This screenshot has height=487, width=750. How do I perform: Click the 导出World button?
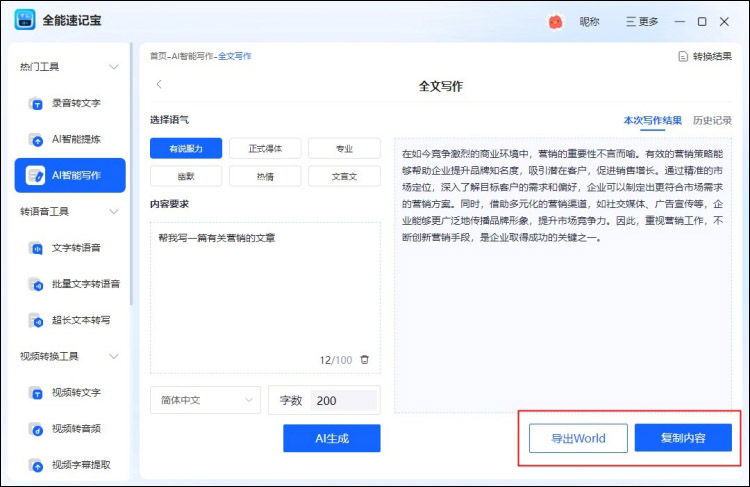[578, 438]
